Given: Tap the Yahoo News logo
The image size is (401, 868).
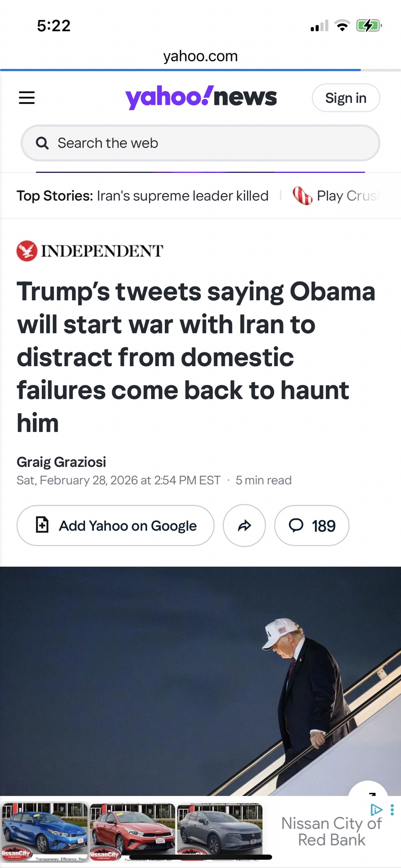Looking at the screenshot, I should (x=201, y=97).
